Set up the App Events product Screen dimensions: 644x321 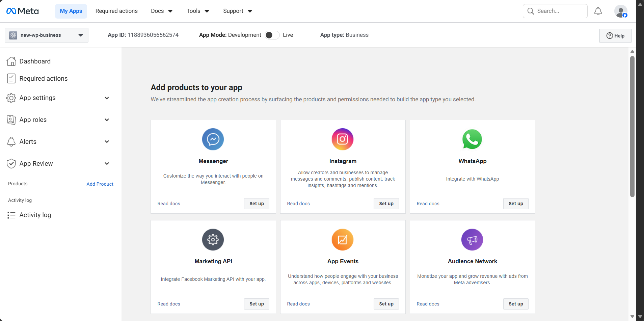pos(386,304)
